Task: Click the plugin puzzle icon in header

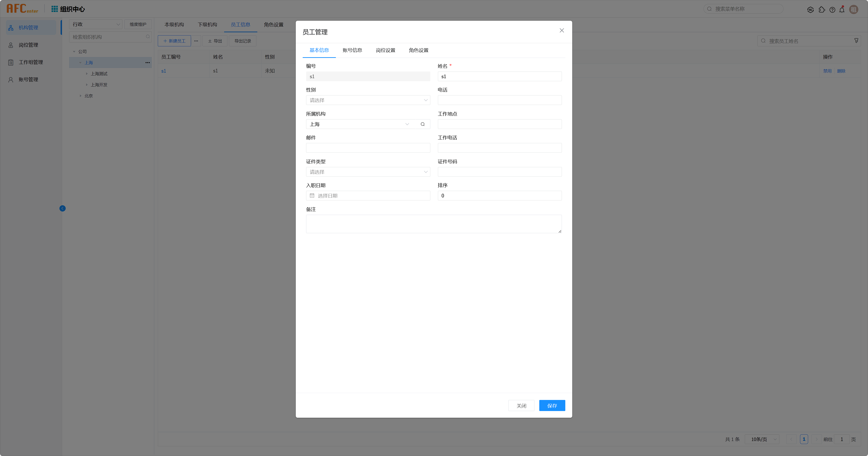Action: [x=821, y=10]
